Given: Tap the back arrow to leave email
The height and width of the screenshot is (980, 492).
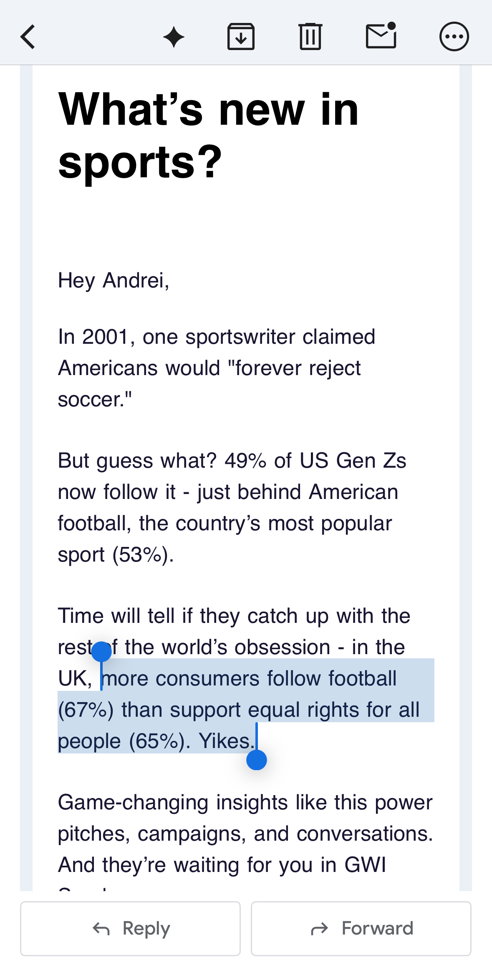Looking at the screenshot, I should point(28,37).
